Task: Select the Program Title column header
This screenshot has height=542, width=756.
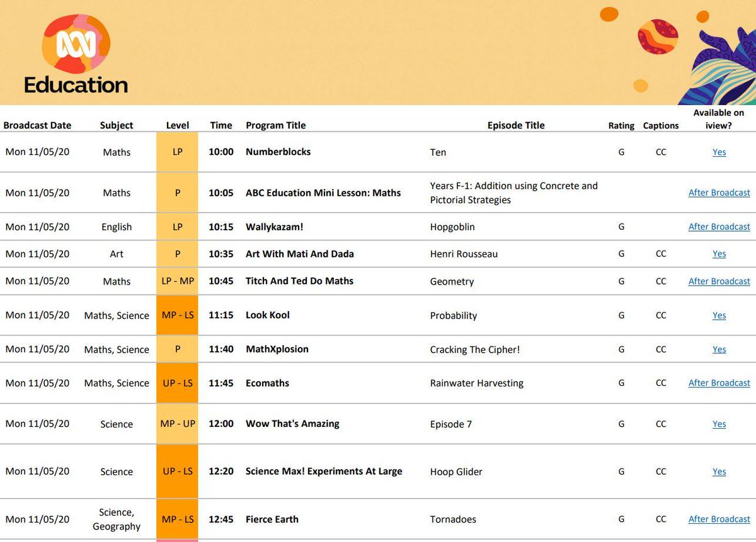Action: [276, 125]
